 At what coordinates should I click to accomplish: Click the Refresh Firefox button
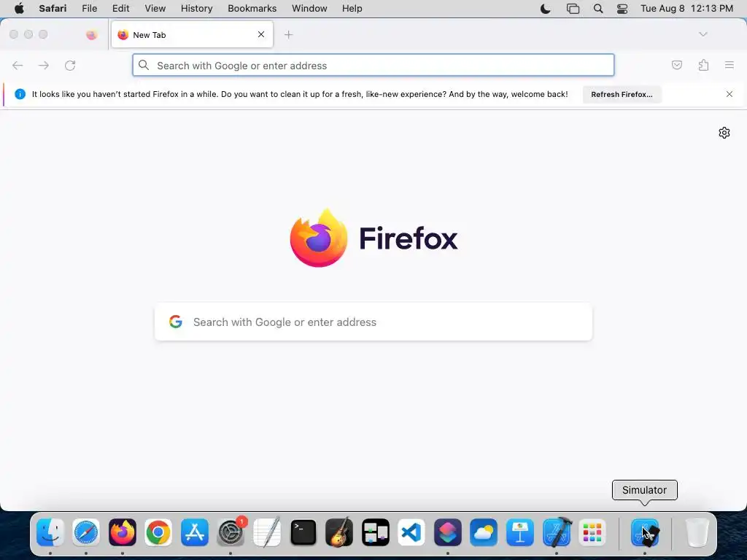coord(622,94)
